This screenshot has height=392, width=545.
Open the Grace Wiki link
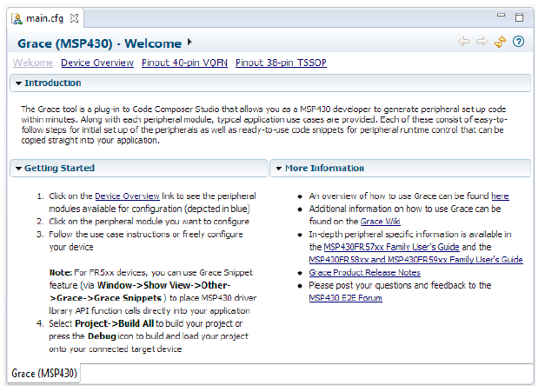tap(380, 222)
